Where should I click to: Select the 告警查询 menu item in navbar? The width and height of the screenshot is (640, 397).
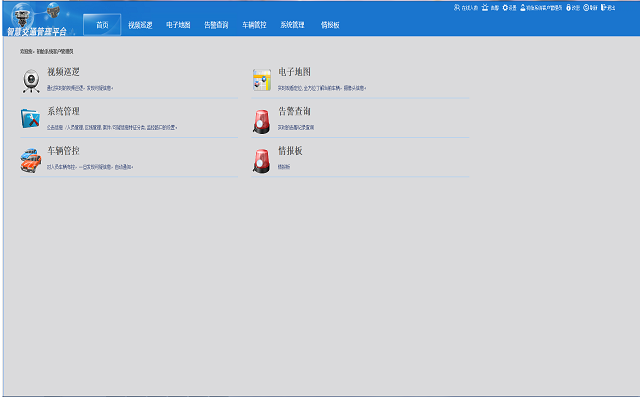216,25
